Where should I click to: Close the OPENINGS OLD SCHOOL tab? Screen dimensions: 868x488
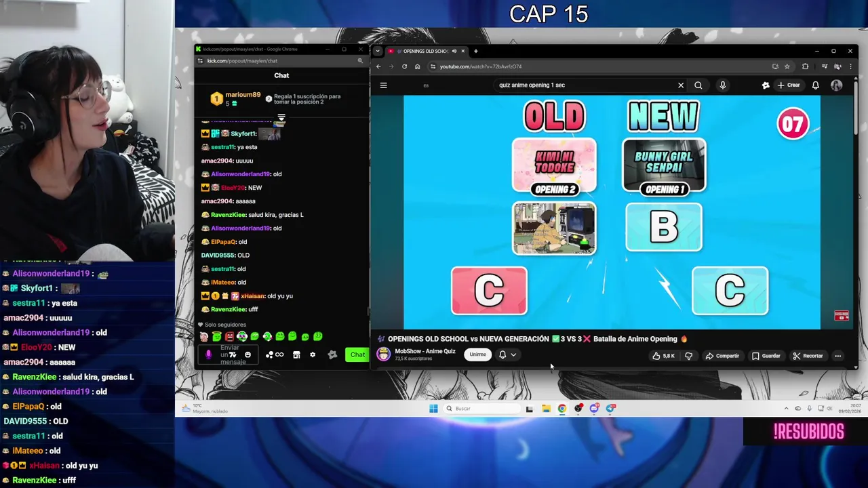click(463, 51)
